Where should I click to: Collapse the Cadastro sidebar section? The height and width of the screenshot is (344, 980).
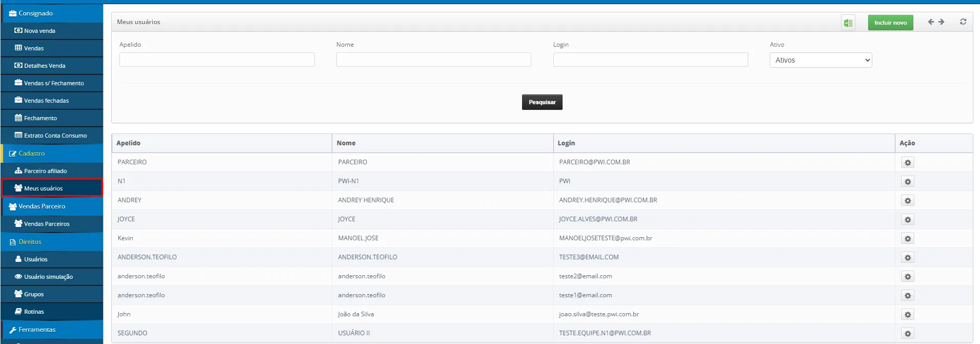click(32, 154)
